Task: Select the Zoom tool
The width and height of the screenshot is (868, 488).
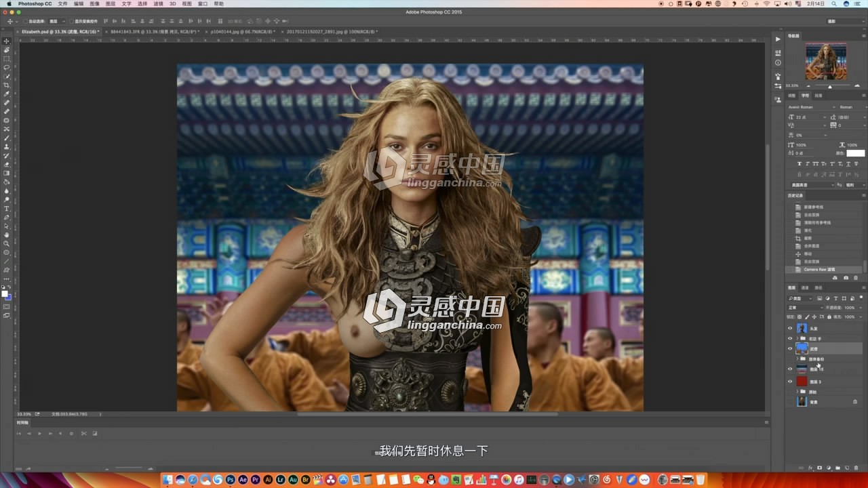Action: point(6,243)
